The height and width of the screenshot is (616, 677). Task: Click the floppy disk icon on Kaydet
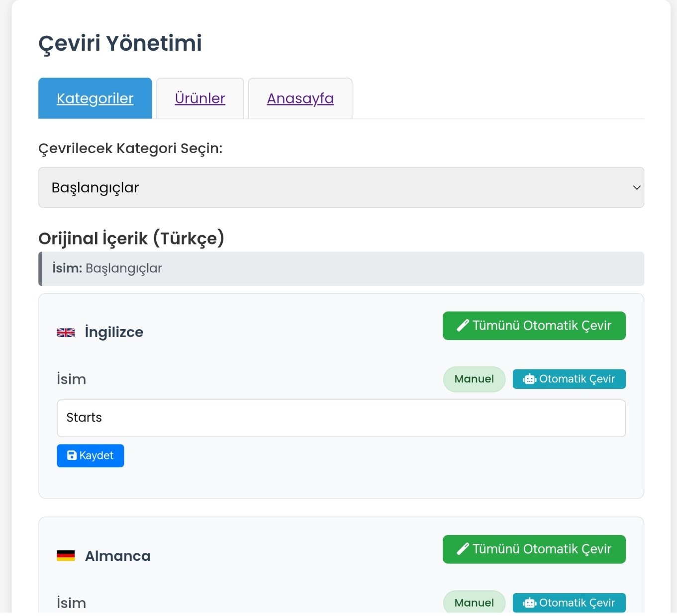tap(72, 455)
